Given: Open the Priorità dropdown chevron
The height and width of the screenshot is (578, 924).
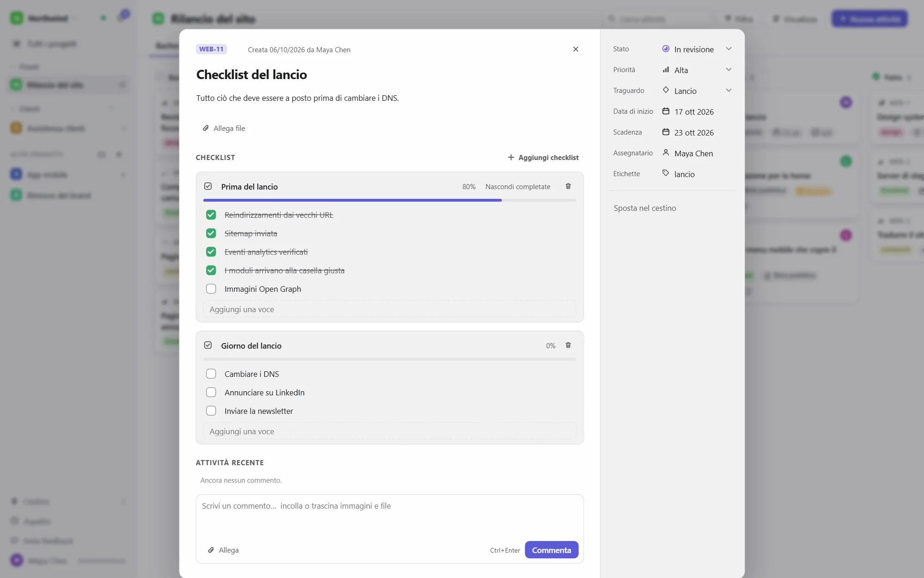Looking at the screenshot, I should [729, 69].
